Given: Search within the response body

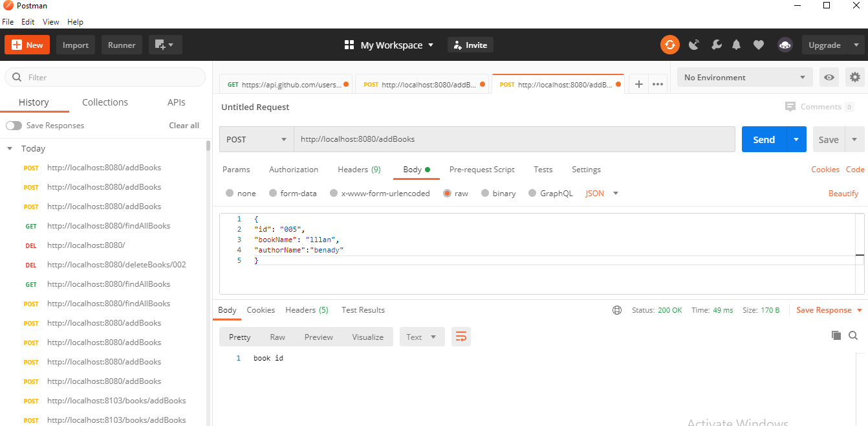Looking at the screenshot, I should point(853,335).
